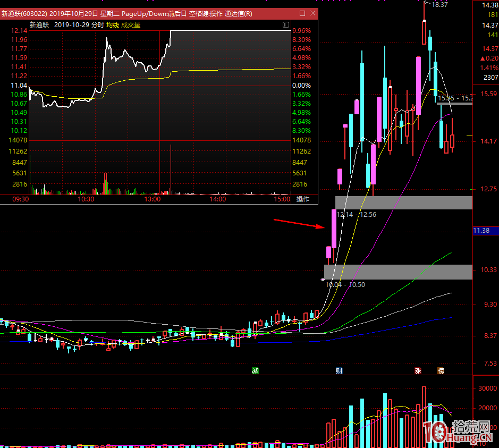The image size is (499, 448).
Task: Click the 13:00 time axis label
Action: tap(152, 199)
